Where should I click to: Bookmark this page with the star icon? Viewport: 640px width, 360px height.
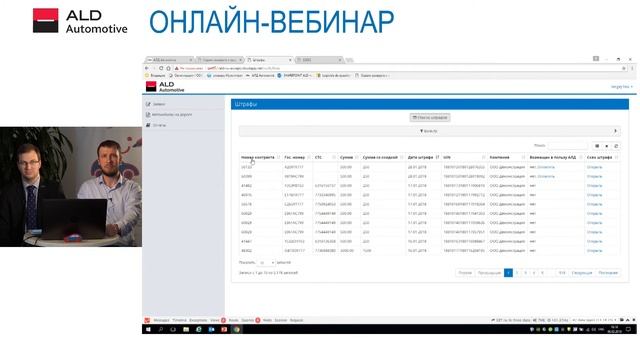[x=624, y=69]
